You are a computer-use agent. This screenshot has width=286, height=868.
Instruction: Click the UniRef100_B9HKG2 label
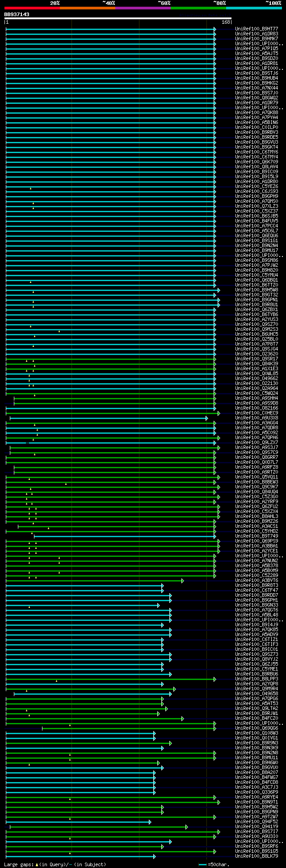click(257, 83)
